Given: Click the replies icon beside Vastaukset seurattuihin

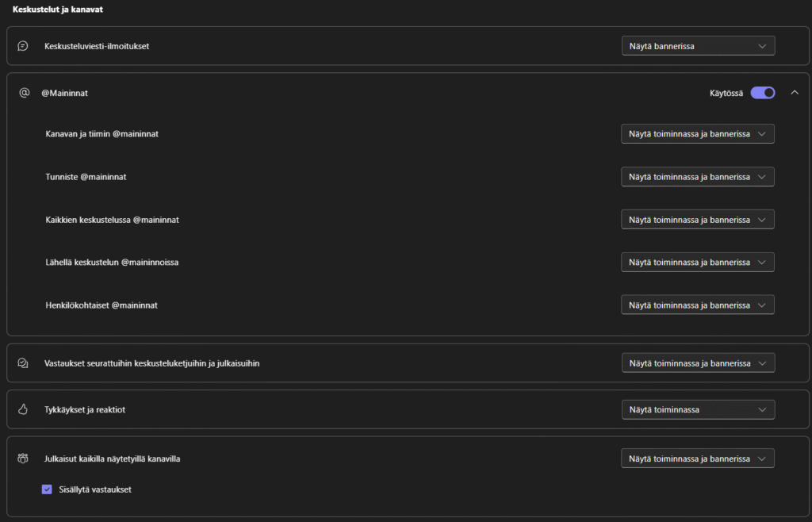Looking at the screenshot, I should coord(23,363).
